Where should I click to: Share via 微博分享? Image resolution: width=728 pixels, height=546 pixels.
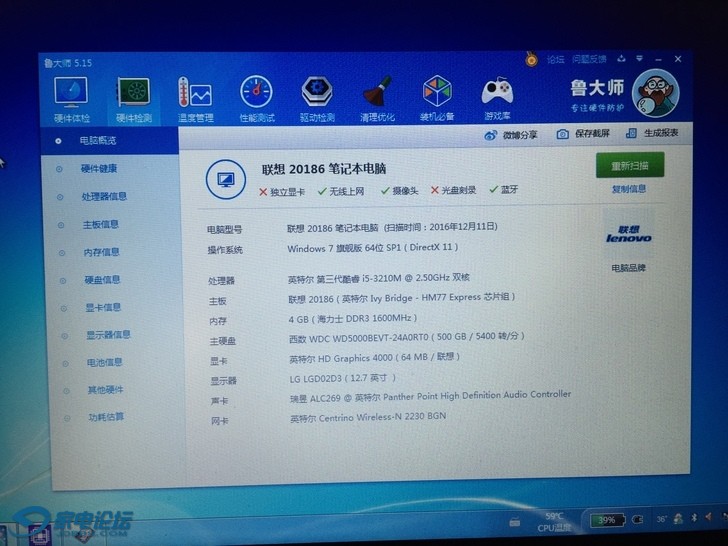[511, 135]
